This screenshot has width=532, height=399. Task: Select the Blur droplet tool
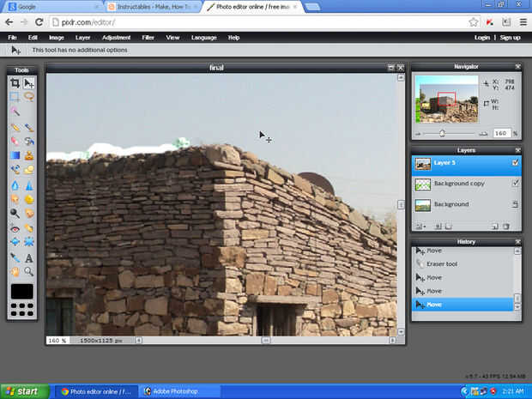point(15,185)
